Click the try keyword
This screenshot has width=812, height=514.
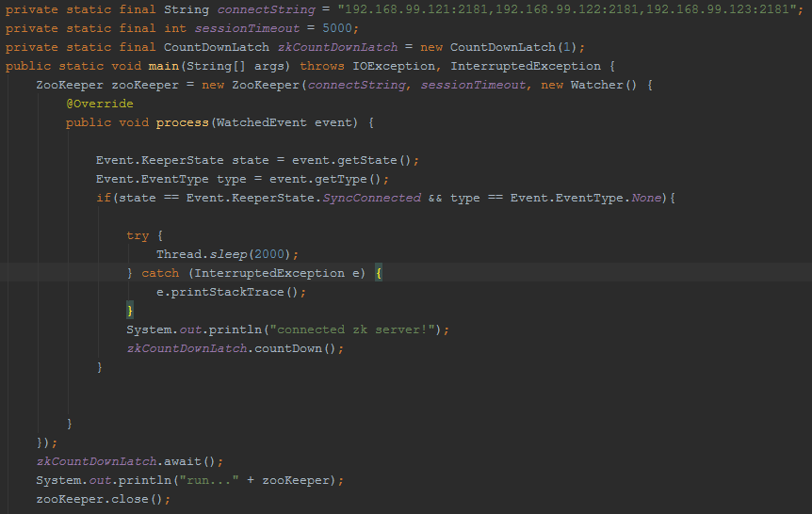pyautogui.click(x=138, y=235)
